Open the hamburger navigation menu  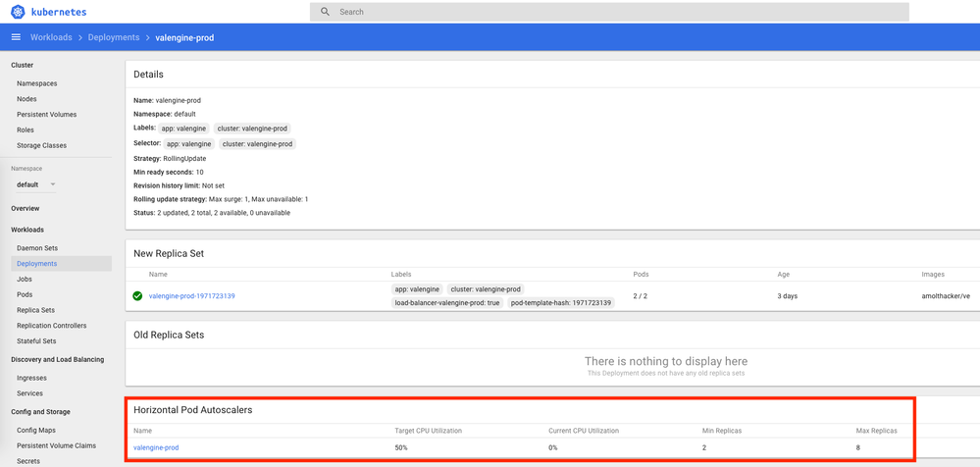17,37
